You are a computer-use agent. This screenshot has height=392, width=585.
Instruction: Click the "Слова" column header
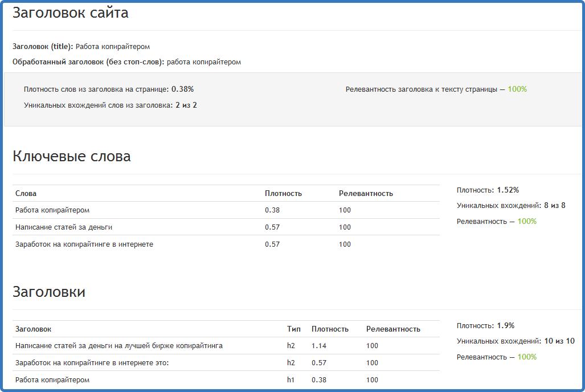point(26,194)
